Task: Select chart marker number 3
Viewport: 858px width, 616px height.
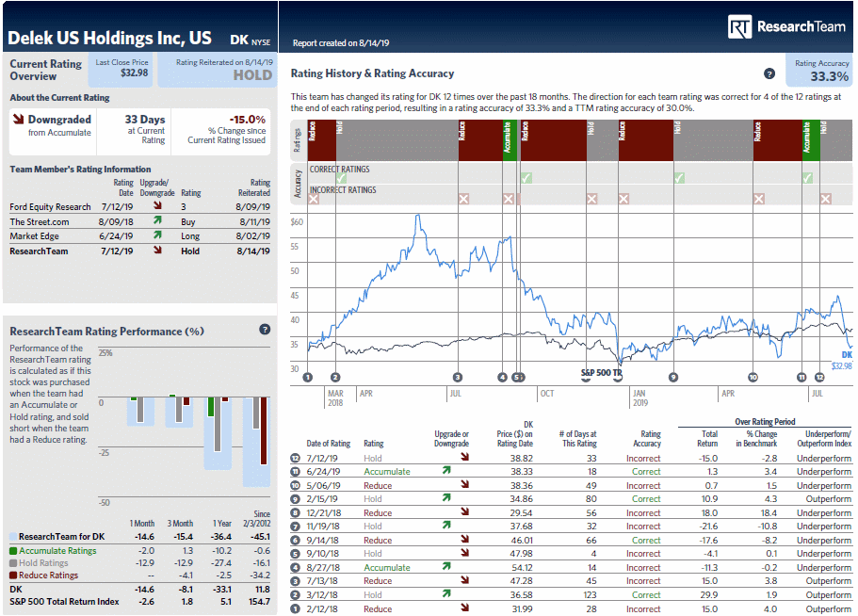Action: [x=458, y=377]
